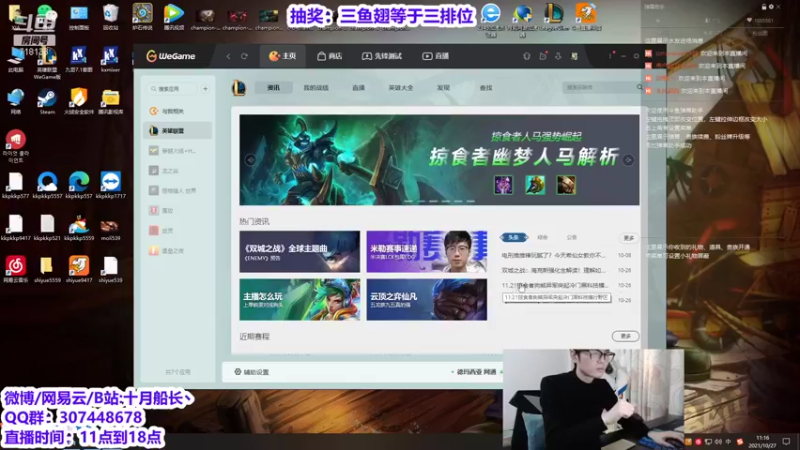Click the 搜索应用 search field in sidebar
This screenshot has height=450, width=800.
point(172,89)
